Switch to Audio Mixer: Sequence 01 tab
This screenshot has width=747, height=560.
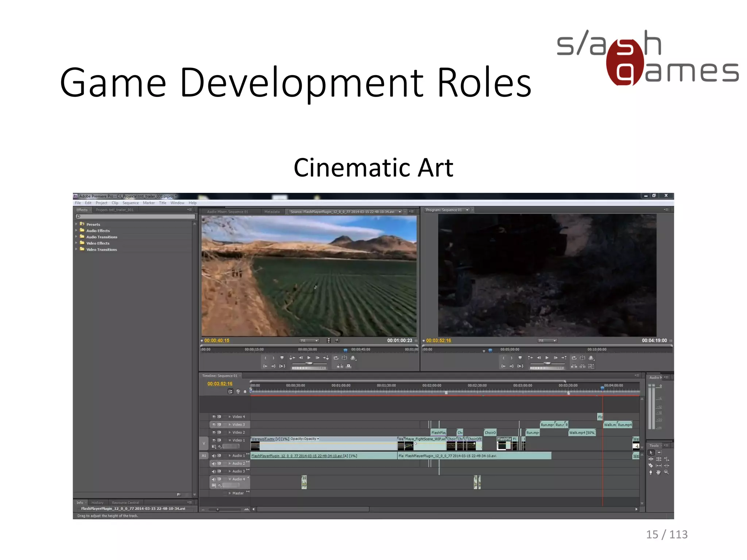pos(228,211)
